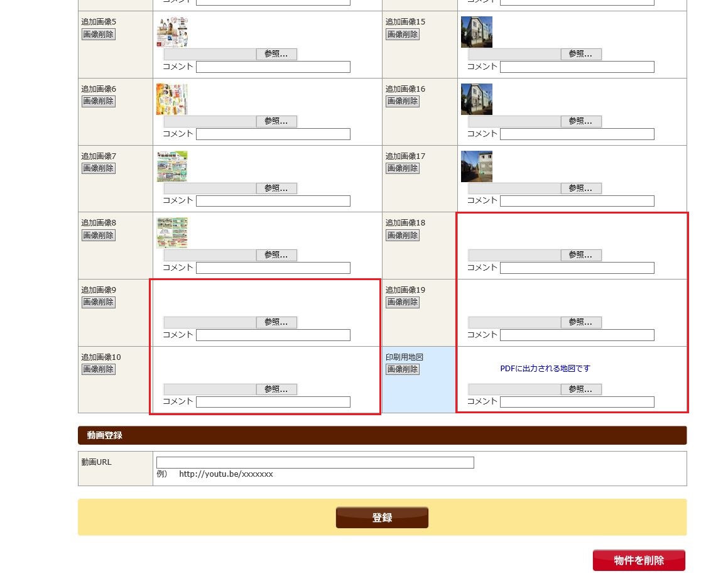
Task: Open the 追加画像17 street photo
Action: coord(476,166)
